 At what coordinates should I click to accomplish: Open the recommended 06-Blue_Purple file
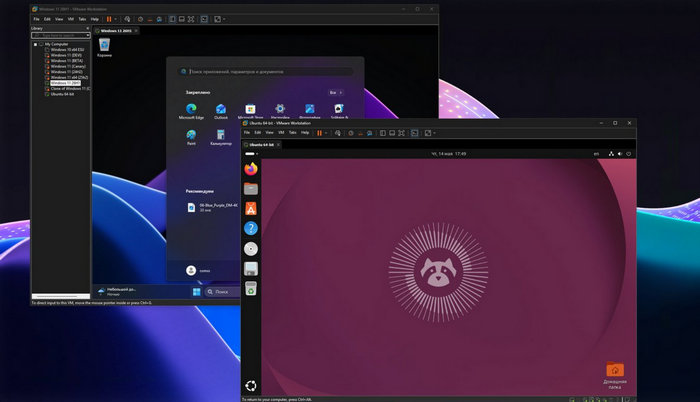212,207
